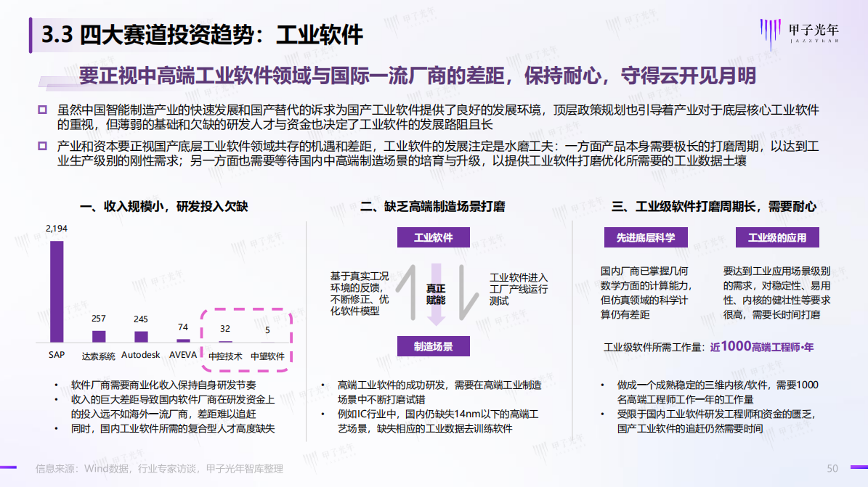Viewport: 868px width, 487px height.
Task: Select the Autodesk bar in the chart
Action: point(141,336)
